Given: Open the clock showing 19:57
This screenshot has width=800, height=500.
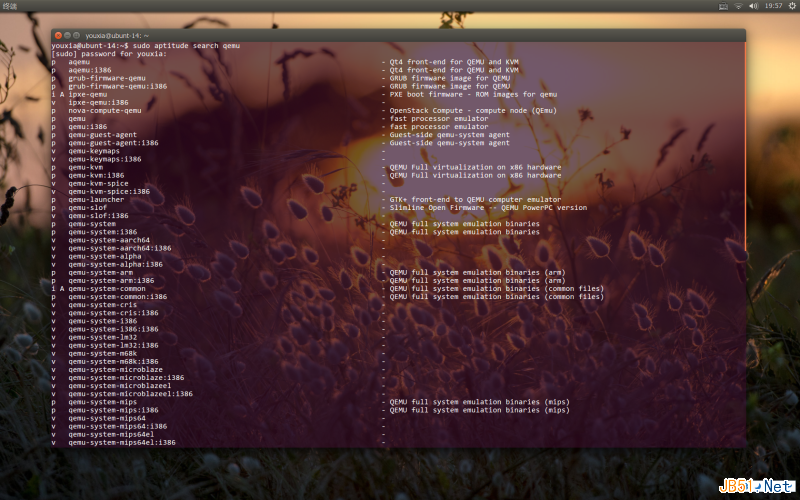Looking at the screenshot, I should [773, 6].
